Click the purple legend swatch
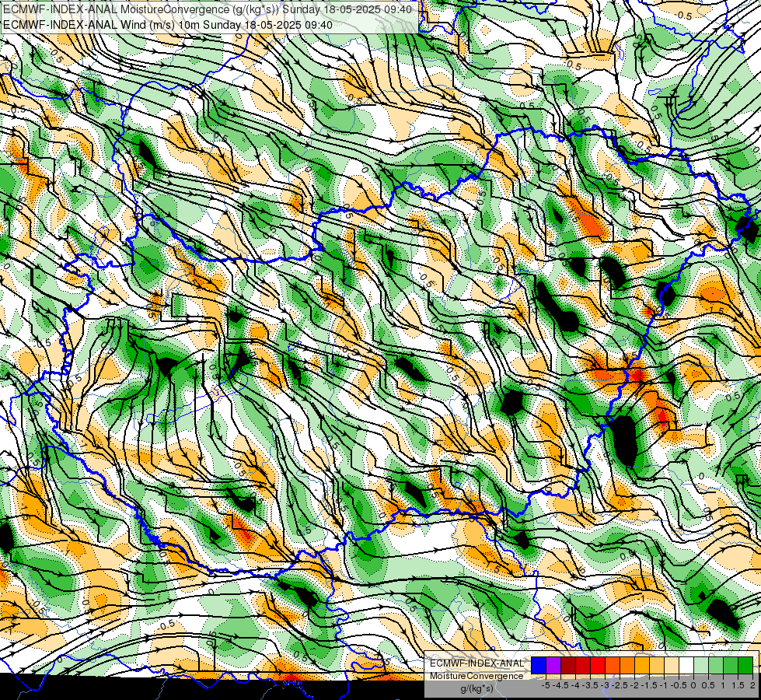 pos(553,665)
